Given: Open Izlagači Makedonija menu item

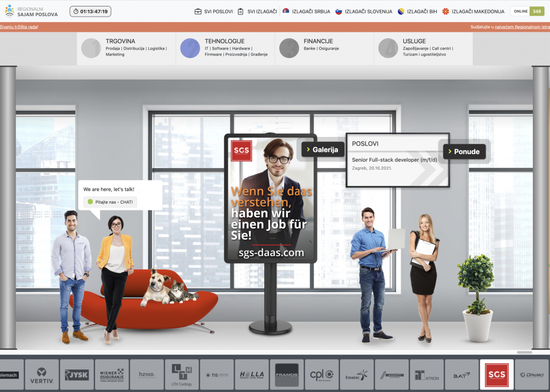Looking at the screenshot, I should pyautogui.click(x=474, y=12).
